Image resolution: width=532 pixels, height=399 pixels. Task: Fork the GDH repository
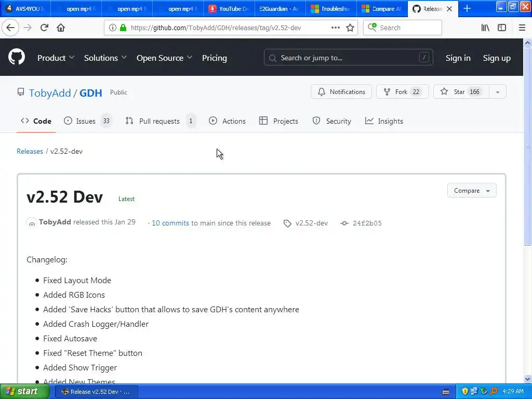[x=403, y=92]
